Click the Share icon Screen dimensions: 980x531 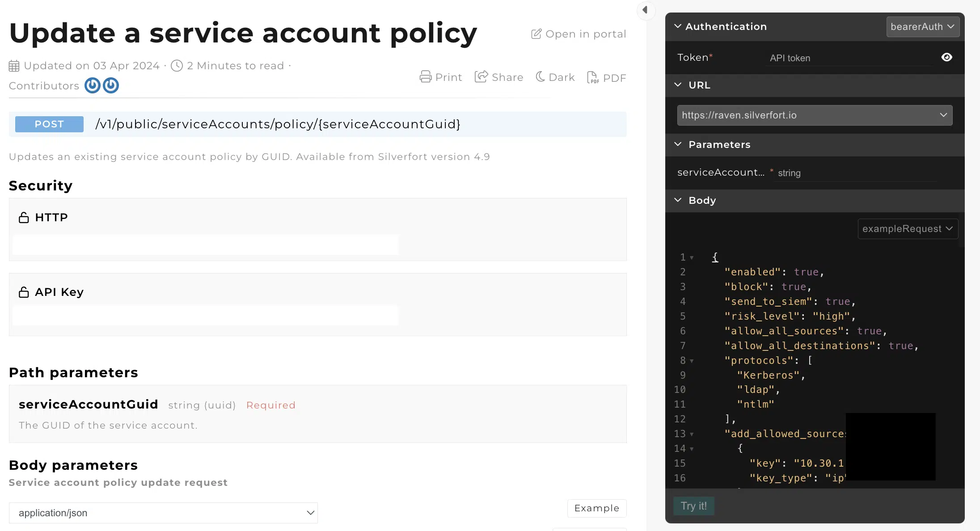tap(481, 77)
